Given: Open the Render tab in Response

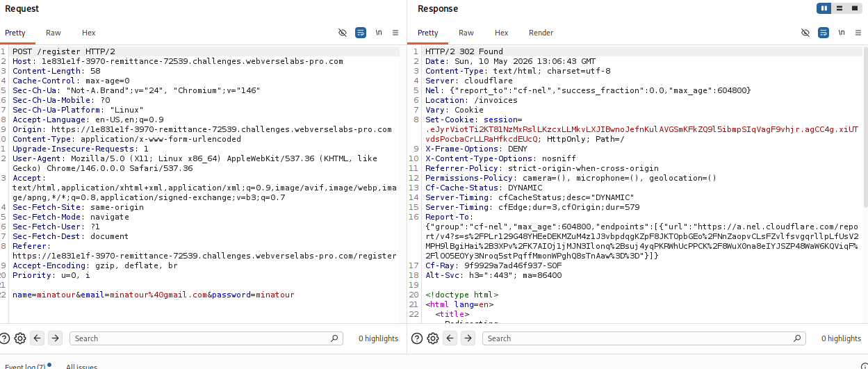Looking at the screenshot, I should (541, 33).
